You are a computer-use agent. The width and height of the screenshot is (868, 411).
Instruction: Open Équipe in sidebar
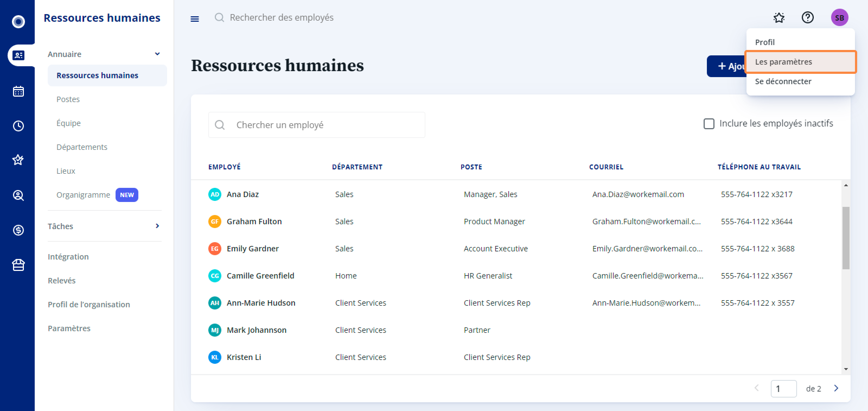(68, 123)
